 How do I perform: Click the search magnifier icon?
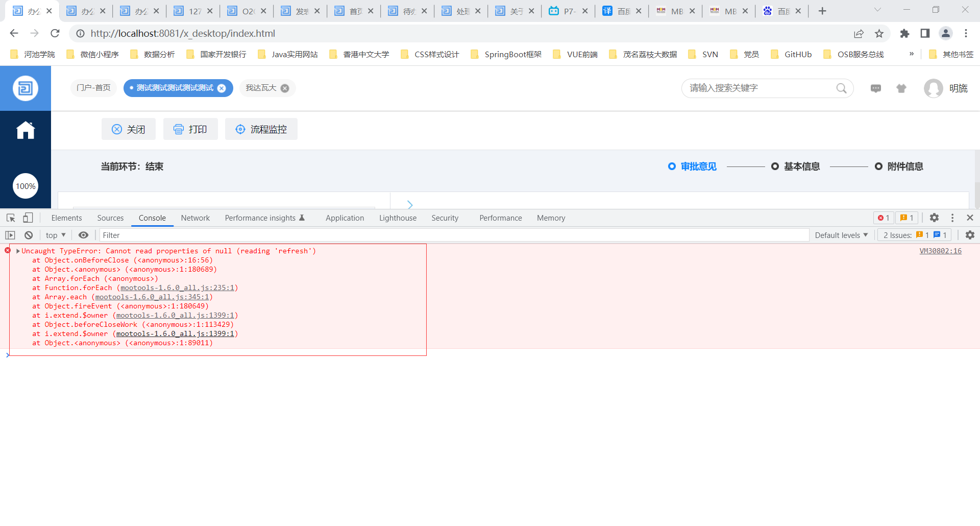click(841, 88)
